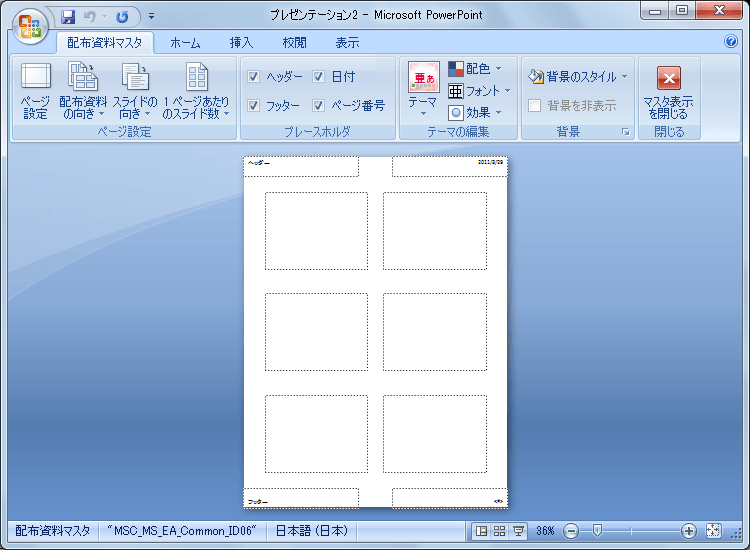Select the page number placeholder
This screenshot has height=550, width=750.
click(x=450, y=498)
